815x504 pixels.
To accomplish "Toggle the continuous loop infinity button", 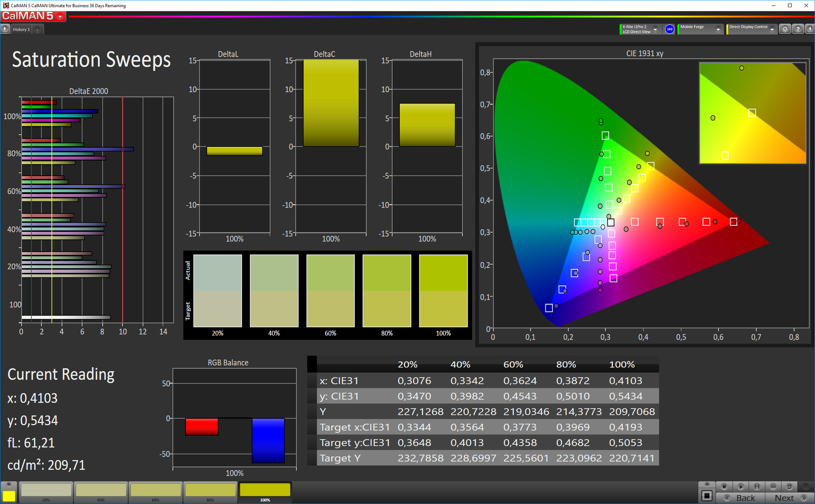I will [773, 487].
